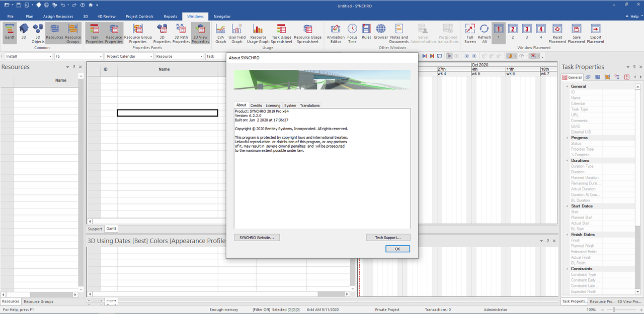644x314 pixels.
Task: Select the highlighted cell in Gantt table
Action: (168, 113)
